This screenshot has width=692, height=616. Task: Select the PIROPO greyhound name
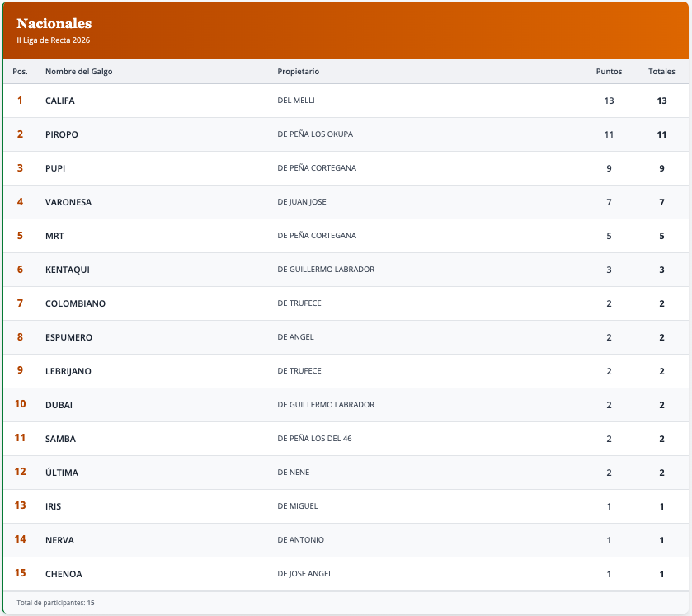tap(62, 134)
